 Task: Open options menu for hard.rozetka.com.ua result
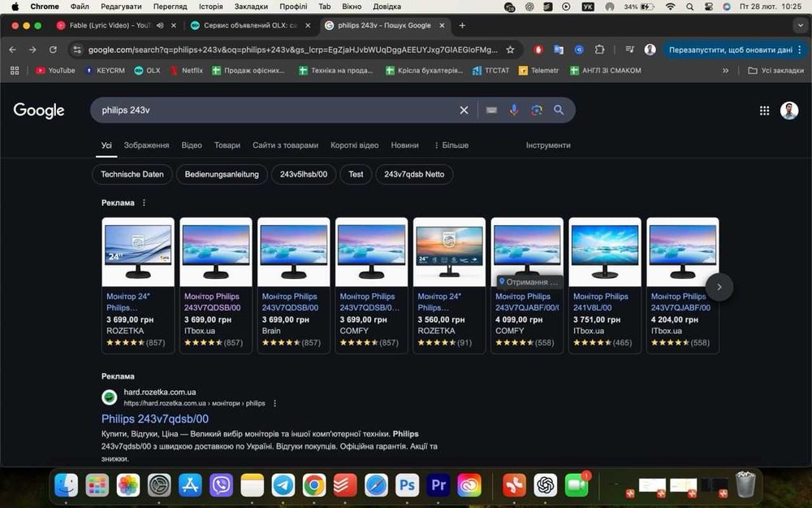tap(275, 403)
